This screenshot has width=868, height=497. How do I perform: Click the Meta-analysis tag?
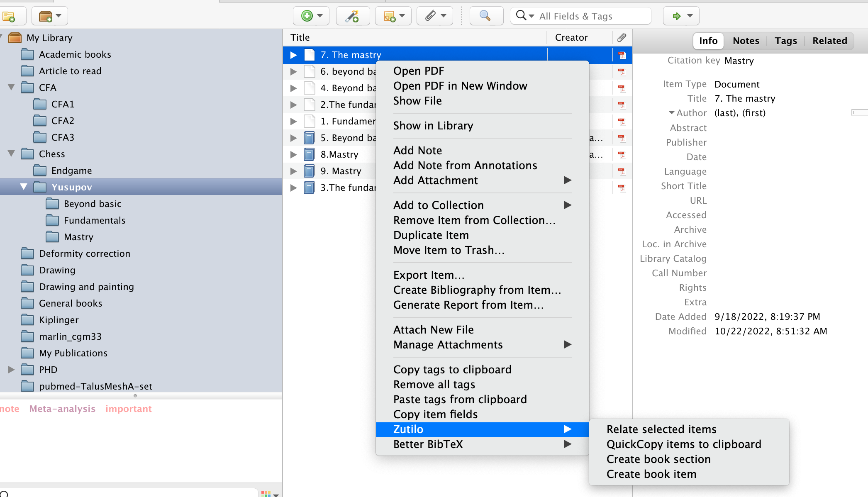click(x=62, y=409)
